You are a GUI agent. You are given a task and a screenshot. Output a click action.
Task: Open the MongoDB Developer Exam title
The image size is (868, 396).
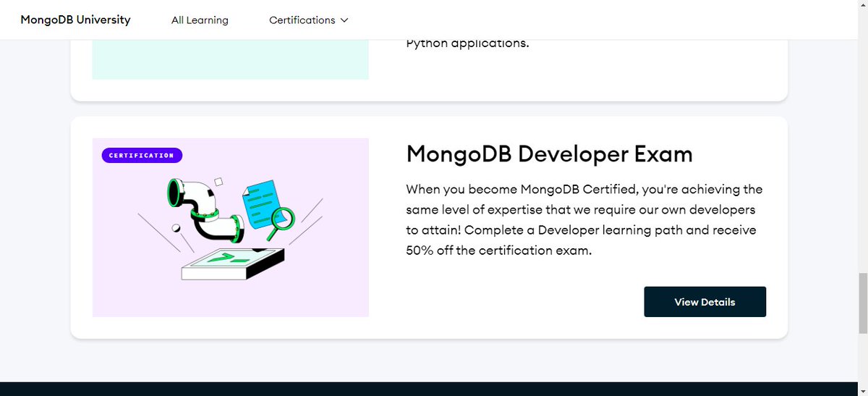tap(549, 153)
